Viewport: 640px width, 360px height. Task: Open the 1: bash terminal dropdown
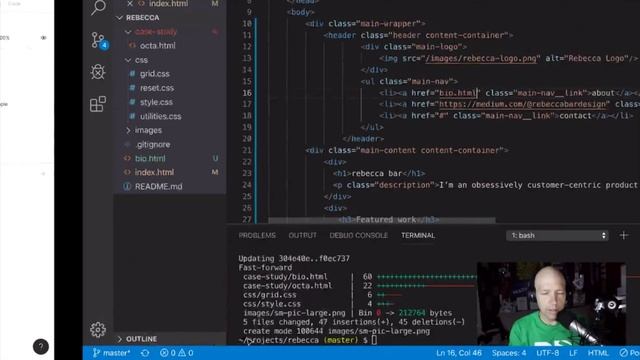click(557, 236)
